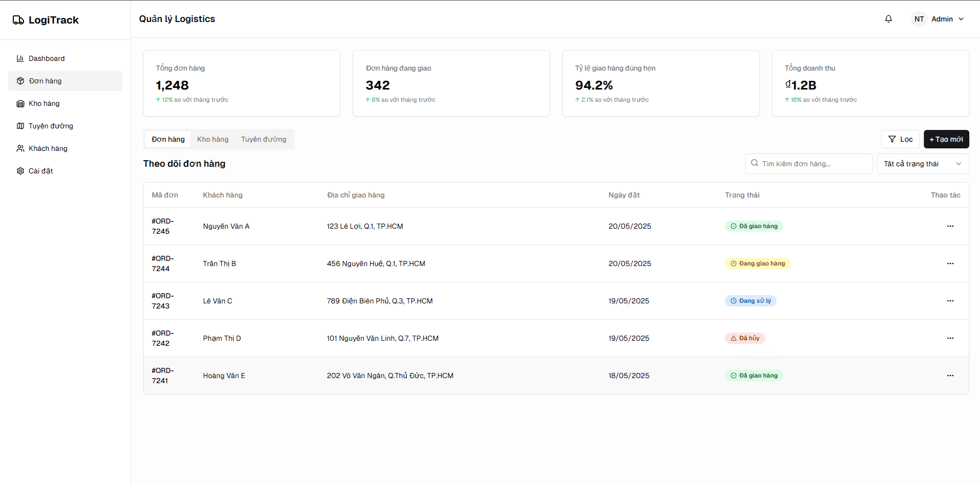Click the Tỷ lệ giao hàng đúng hẹn card
This screenshot has width=980, height=484.
point(661,83)
